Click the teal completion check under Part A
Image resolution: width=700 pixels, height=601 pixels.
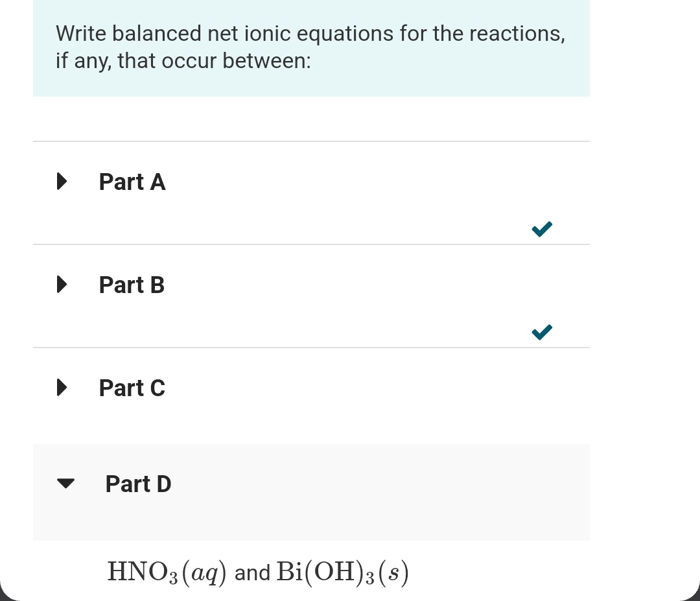[x=541, y=229]
